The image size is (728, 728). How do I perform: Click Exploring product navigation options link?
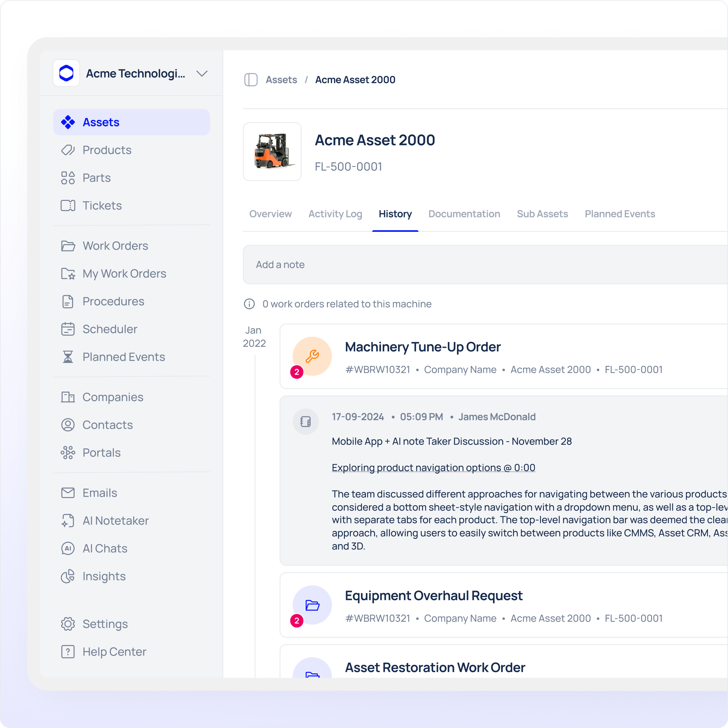coord(433,468)
